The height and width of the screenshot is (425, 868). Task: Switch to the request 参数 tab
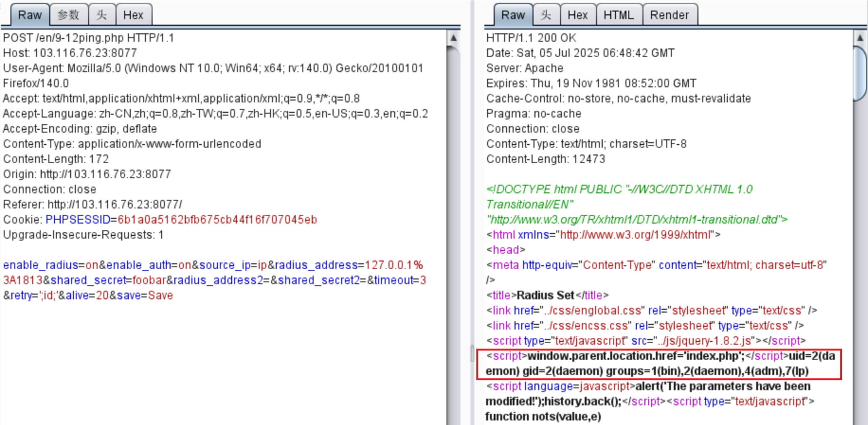pos(69,15)
